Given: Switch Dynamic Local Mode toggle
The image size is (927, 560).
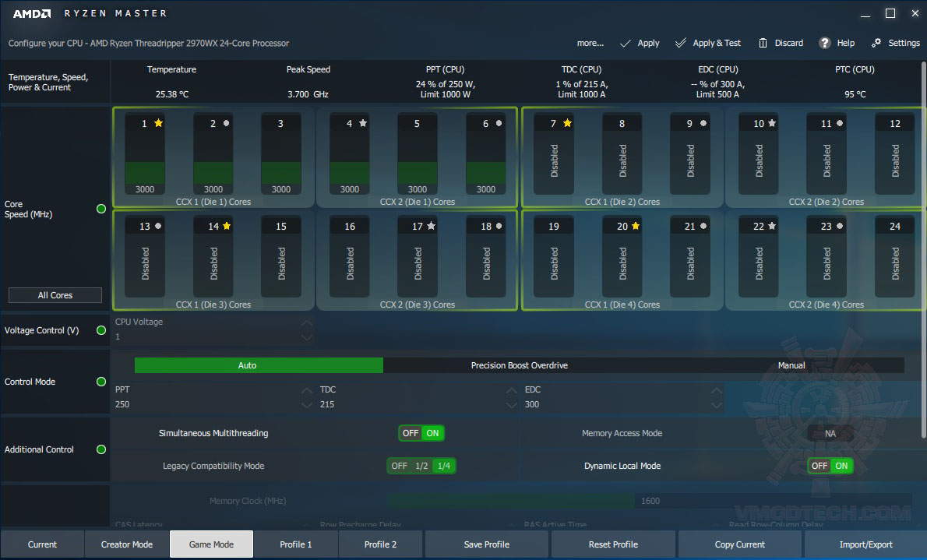Looking at the screenshot, I should pyautogui.click(x=830, y=466).
